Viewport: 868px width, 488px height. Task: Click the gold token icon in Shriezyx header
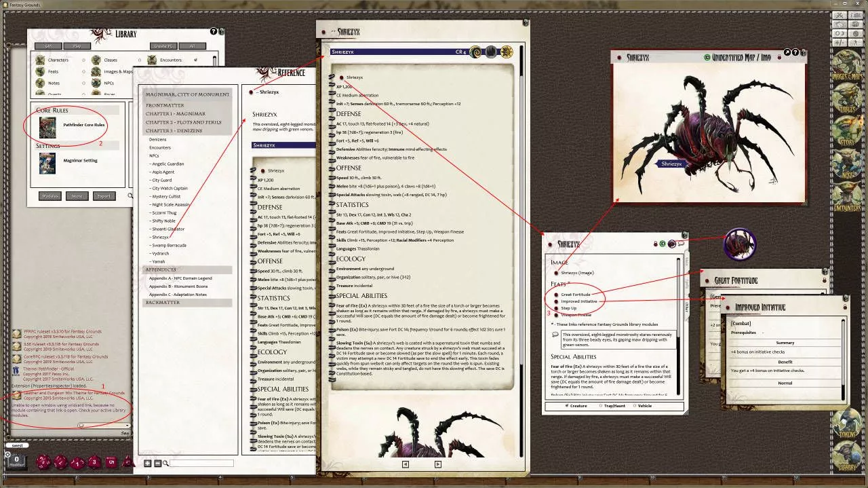click(x=507, y=52)
